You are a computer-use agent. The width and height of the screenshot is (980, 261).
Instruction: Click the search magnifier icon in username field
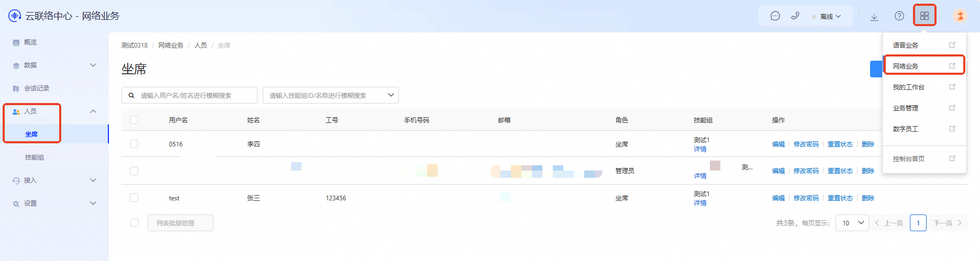pos(131,95)
